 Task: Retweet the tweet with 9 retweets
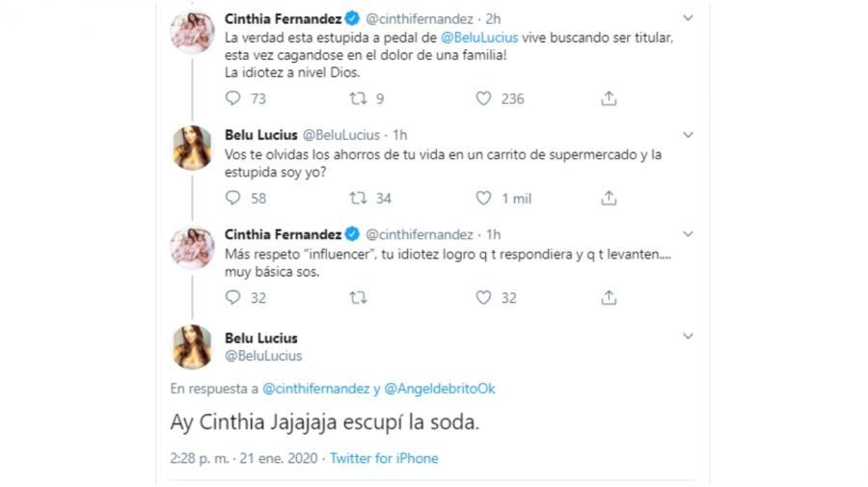[x=358, y=98]
